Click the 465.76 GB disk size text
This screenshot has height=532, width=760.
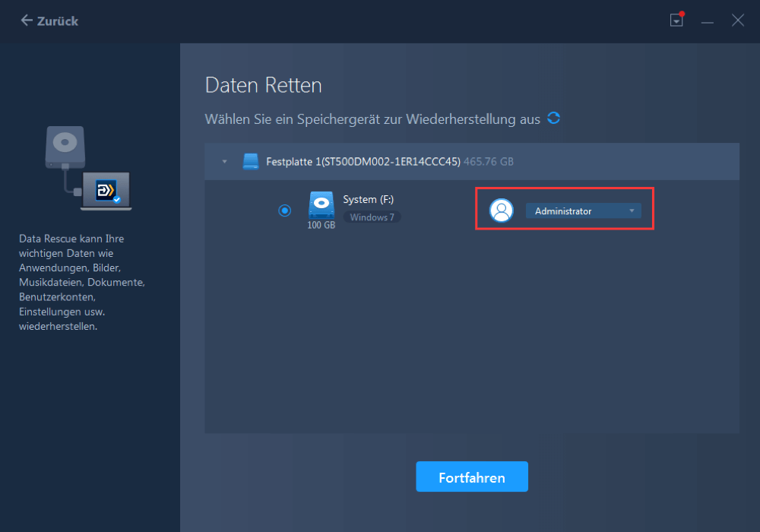coord(488,161)
